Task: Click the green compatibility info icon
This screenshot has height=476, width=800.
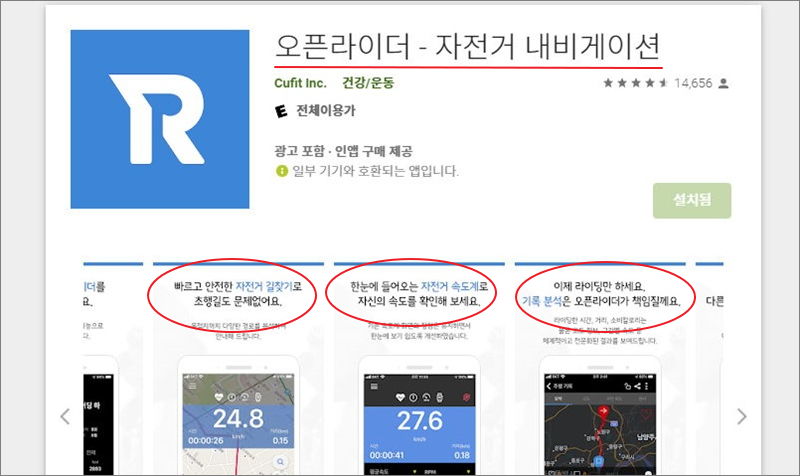Action: [282, 171]
